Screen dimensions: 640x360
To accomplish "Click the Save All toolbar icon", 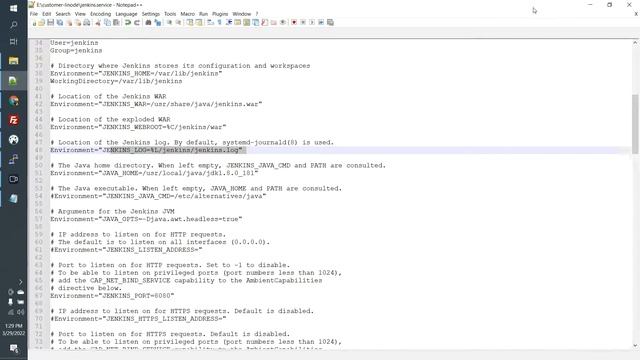I will (60, 23).
